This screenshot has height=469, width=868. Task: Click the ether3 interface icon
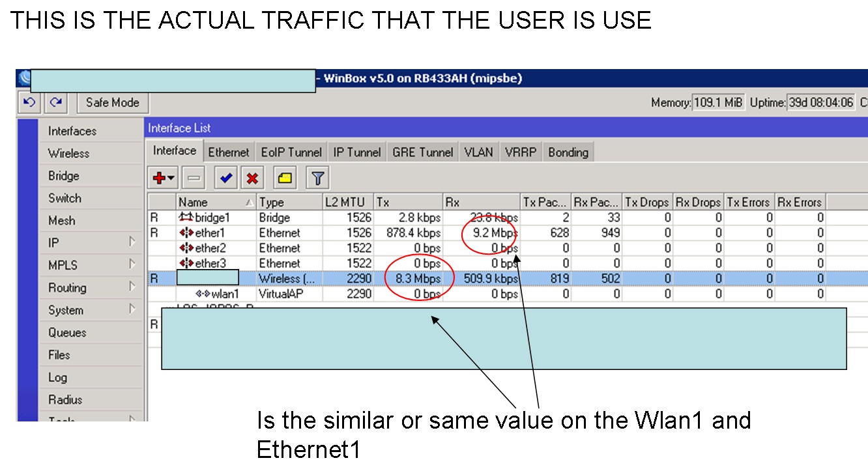186,263
